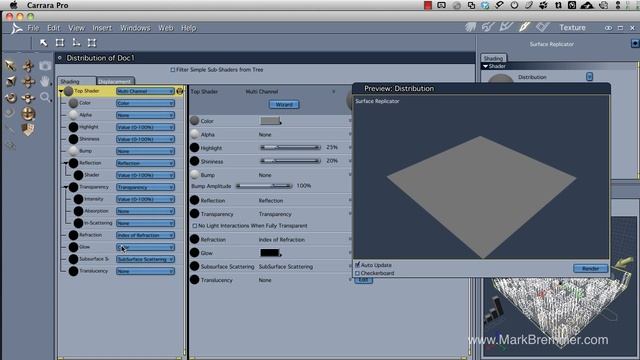This screenshot has width=640, height=360.
Task: Click the paw print menu bar icon
Action: (543, 5)
